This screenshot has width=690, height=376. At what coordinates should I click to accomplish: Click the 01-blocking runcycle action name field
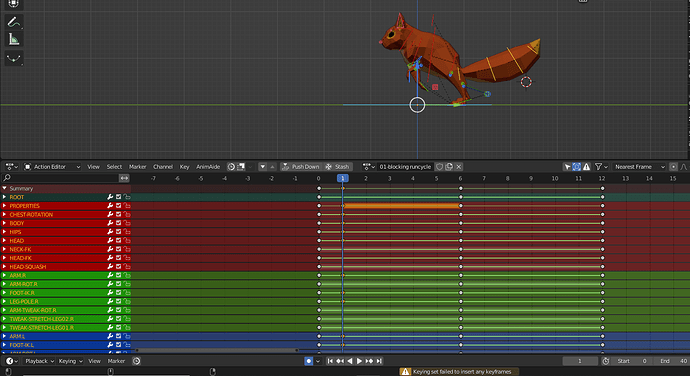(405, 167)
